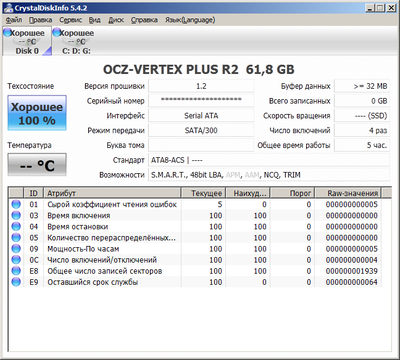Click the status orb for attribute 09
The width and height of the screenshot is (400, 360).
[x=16, y=249]
